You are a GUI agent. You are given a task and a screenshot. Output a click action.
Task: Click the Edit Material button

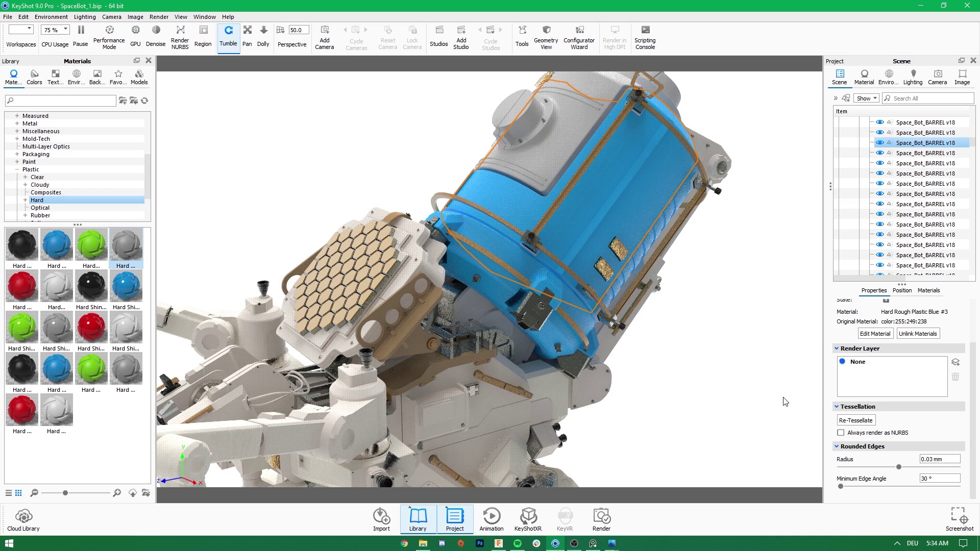point(875,334)
